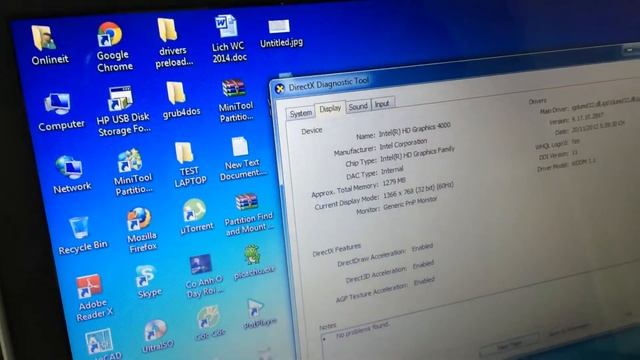Image resolution: width=640 pixels, height=360 pixels.
Task: Switch to the Sound tab
Action: (358, 106)
